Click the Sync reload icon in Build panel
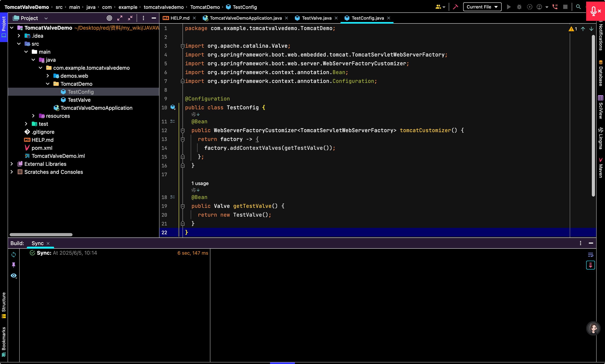605x364 pixels. 13,255
